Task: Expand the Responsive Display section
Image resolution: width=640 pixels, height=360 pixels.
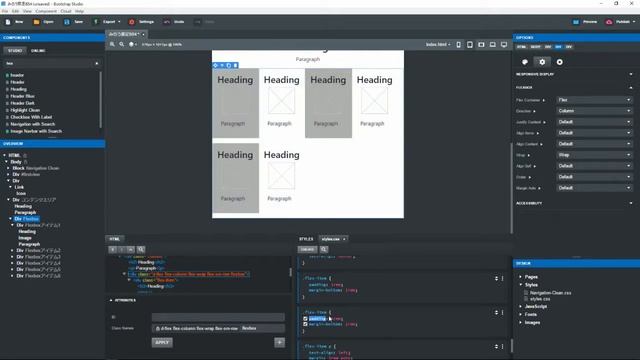Action: [575, 74]
